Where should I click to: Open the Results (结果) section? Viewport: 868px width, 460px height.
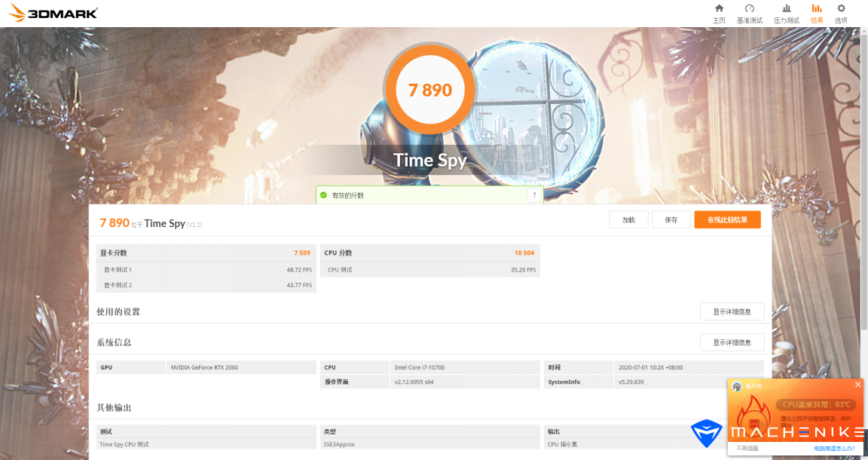[x=817, y=14]
